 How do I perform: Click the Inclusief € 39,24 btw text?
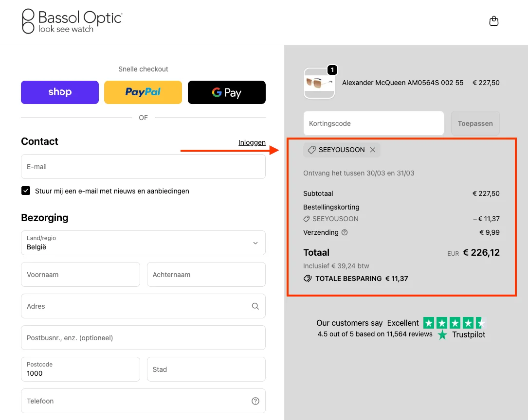point(336,266)
